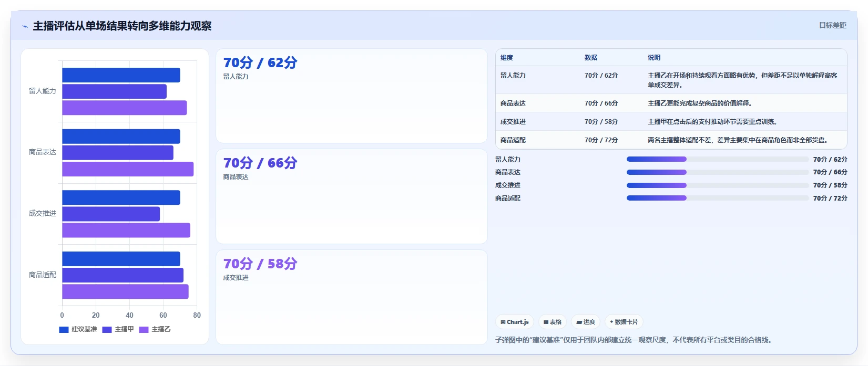Click the dashboard title 主播评估从单场结果转向多维能力观察

tap(122, 26)
